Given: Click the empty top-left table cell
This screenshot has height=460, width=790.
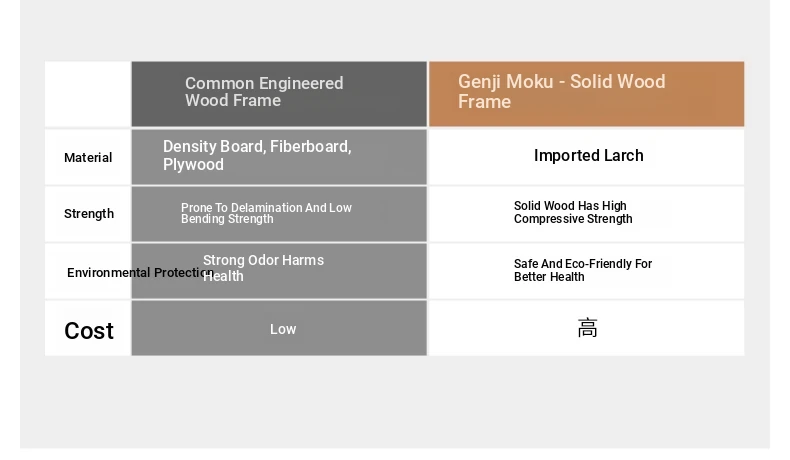Looking at the screenshot, I should tap(88, 94).
